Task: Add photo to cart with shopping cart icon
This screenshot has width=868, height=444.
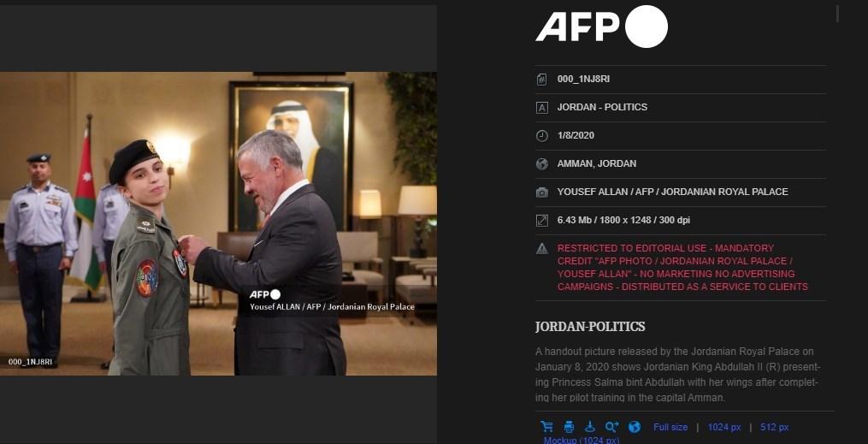Action: coord(547,426)
